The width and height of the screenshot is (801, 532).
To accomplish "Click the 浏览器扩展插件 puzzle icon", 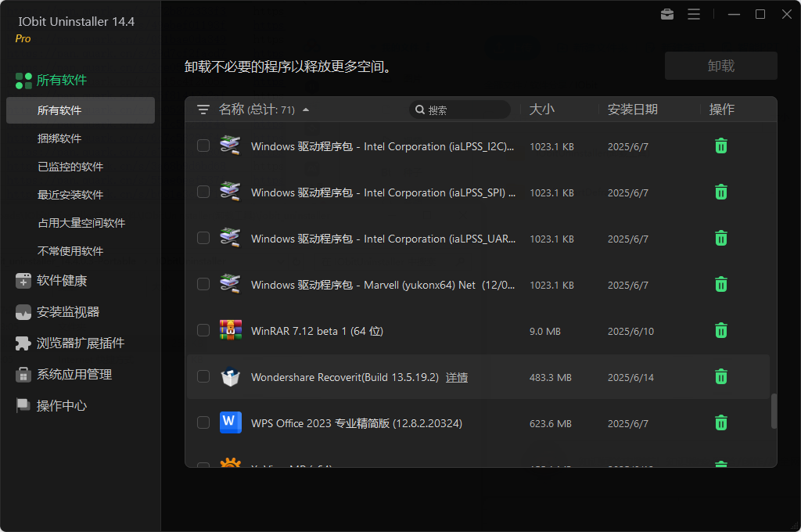I will (23, 343).
